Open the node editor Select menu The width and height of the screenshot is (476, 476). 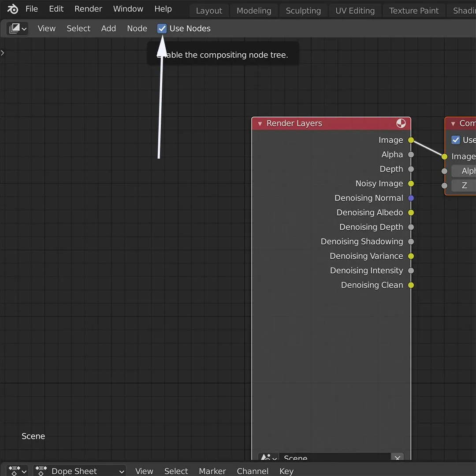[78, 29]
